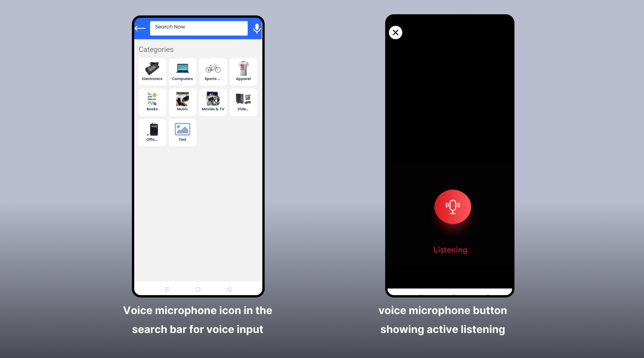Open the Music category tile
This screenshot has height=358, width=644.
pyautogui.click(x=183, y=102)
